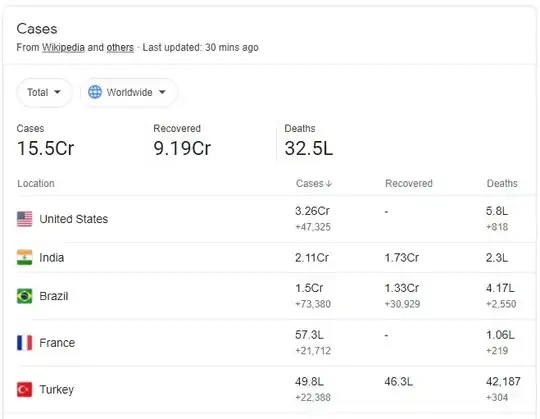Sort by the Deaths column header

click(502, 184)
